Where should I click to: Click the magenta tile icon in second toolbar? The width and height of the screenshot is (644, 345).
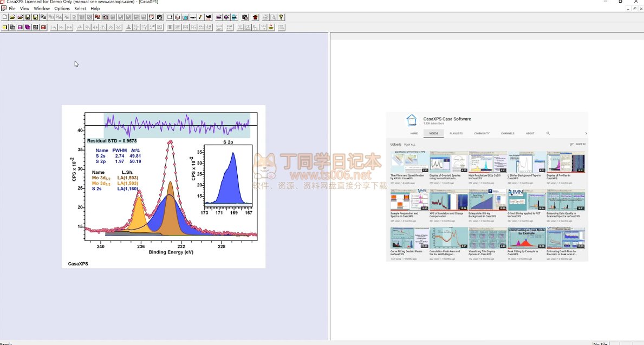coord(20,27)
